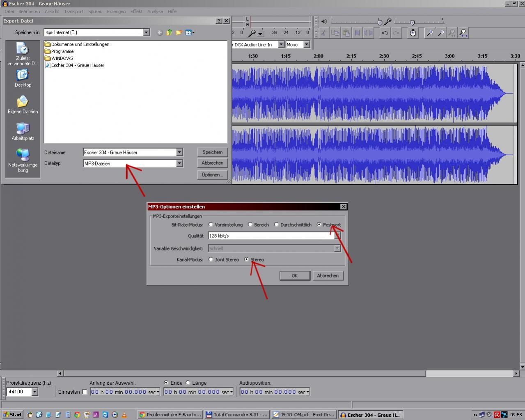This screenshot has width=525, height=420.
Task: Click the Dateiname text field
Action: 130,152
